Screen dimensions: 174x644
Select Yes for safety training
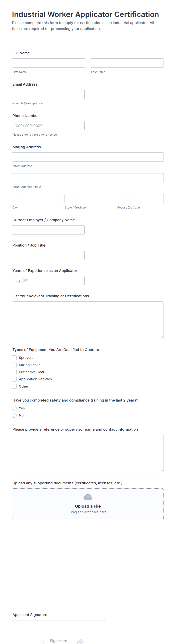pyautogui.click(x=14, y=408)
